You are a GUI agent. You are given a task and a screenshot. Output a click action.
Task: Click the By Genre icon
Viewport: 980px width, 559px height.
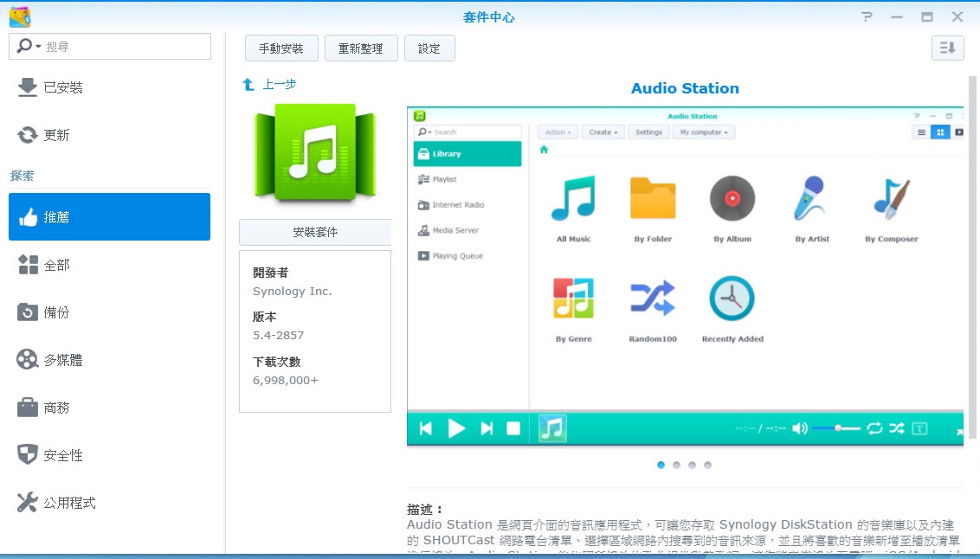click(x=573, y=299)
